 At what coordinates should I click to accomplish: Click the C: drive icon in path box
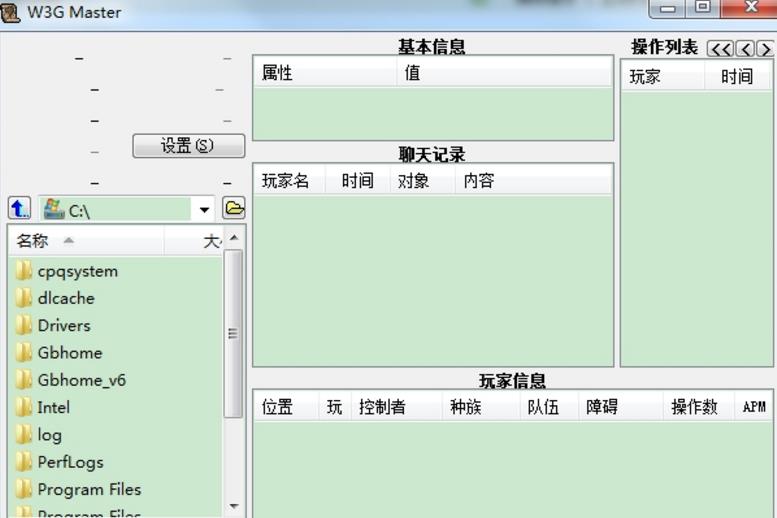54,209
